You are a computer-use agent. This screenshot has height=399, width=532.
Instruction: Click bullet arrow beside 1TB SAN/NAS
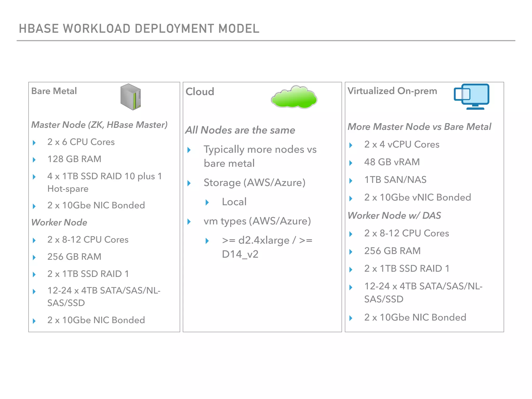(x=351, y=181)
